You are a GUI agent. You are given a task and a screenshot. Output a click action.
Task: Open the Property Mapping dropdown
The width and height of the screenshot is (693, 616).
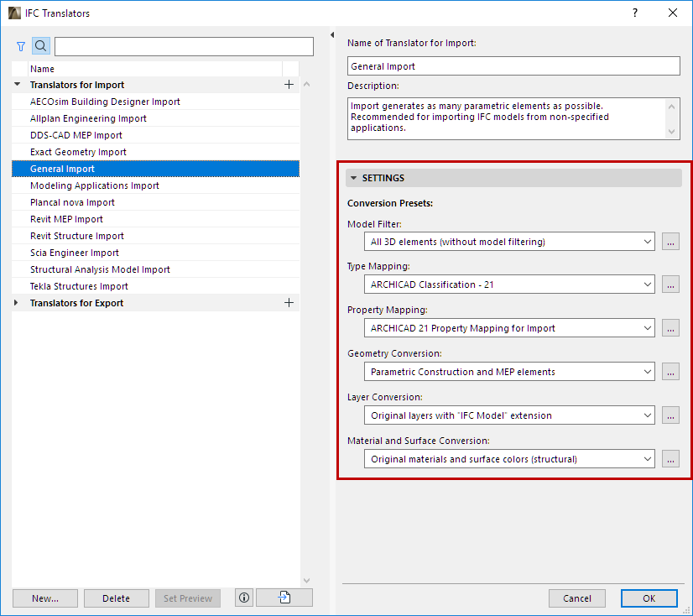[x=509, y=328]
